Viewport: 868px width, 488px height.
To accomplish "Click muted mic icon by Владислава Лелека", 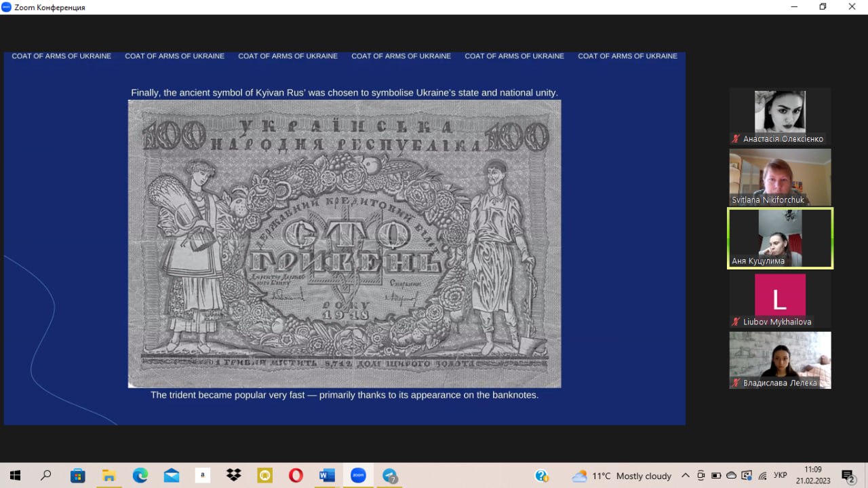I will (x=736, y=383).
